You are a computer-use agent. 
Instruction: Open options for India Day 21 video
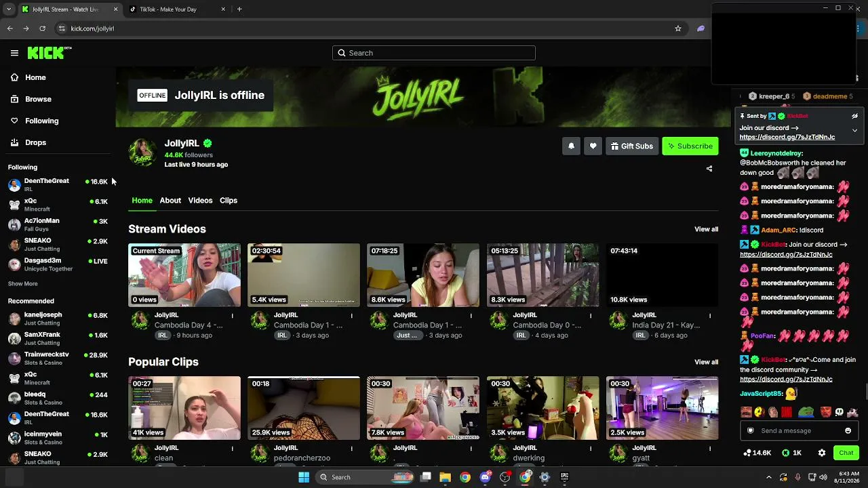[710, 315]
